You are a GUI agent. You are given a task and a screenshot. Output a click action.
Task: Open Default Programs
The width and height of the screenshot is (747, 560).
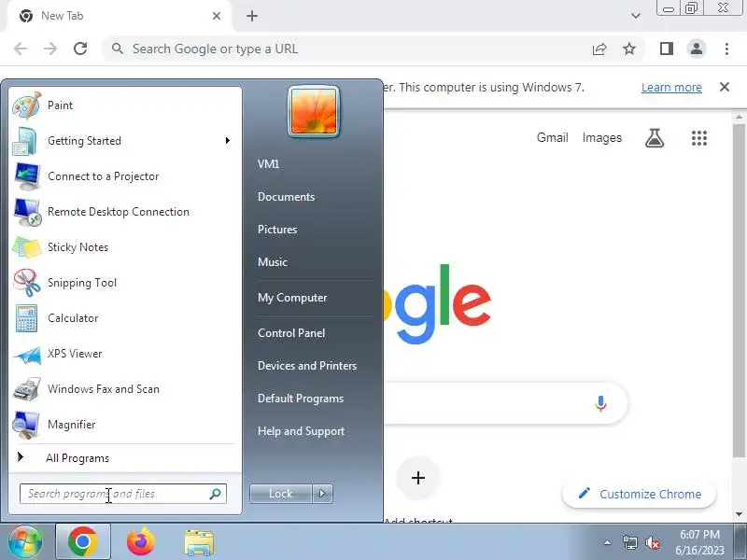click(301, 399)
